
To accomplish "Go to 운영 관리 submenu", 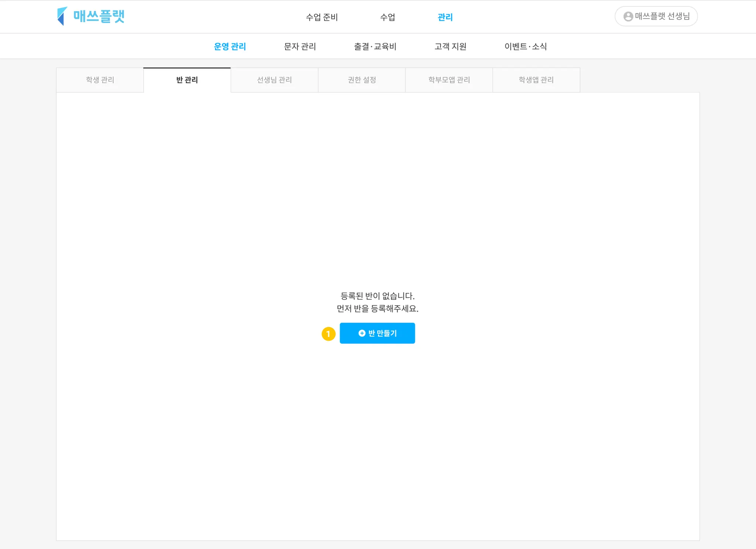I will point(230,47).
